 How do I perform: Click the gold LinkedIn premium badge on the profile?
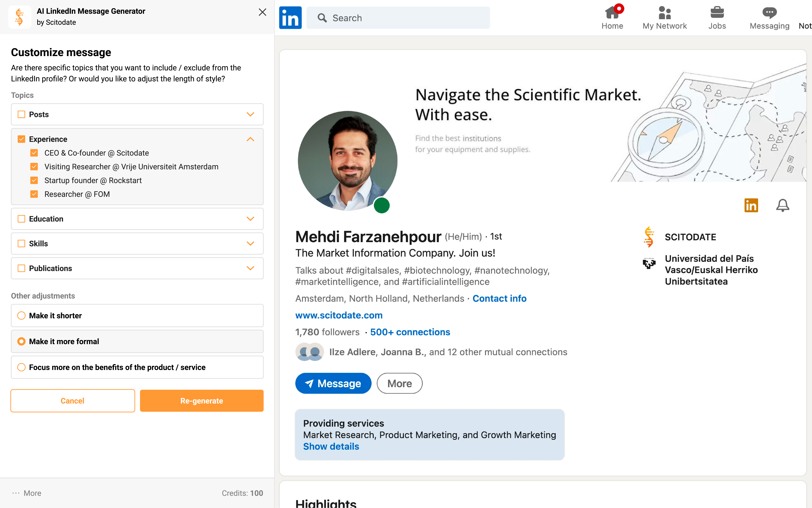[751, 205]
